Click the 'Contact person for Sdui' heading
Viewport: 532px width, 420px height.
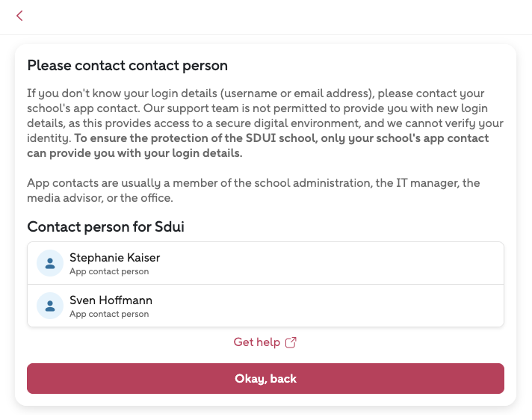[105, 226]
